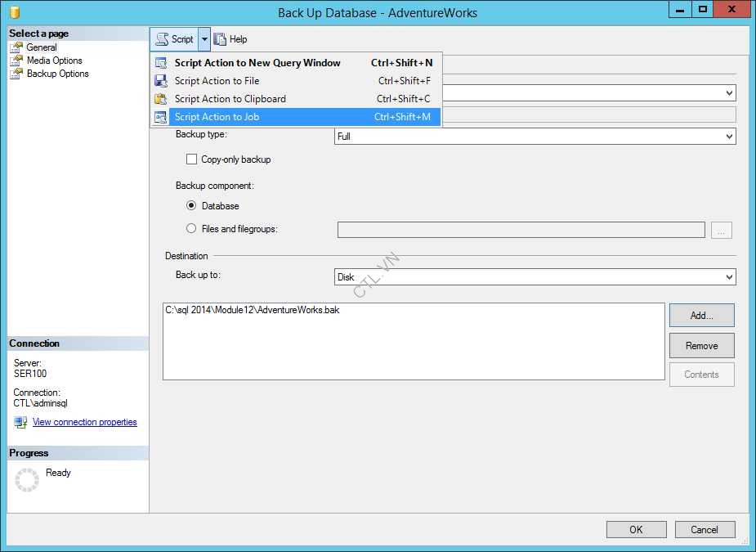The height and width of the screenshot is (552, 756).
Task: Open View connection properties link
Action: [86, 421]
